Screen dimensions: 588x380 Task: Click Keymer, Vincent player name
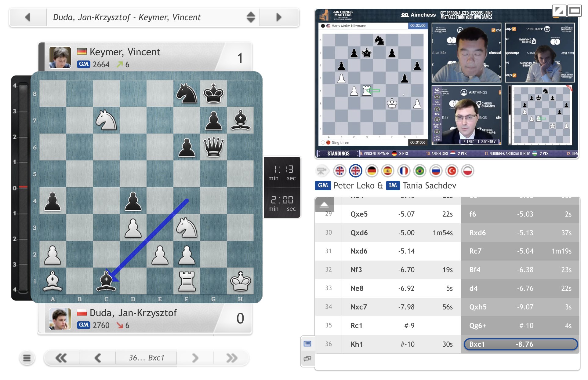(125, 52)
